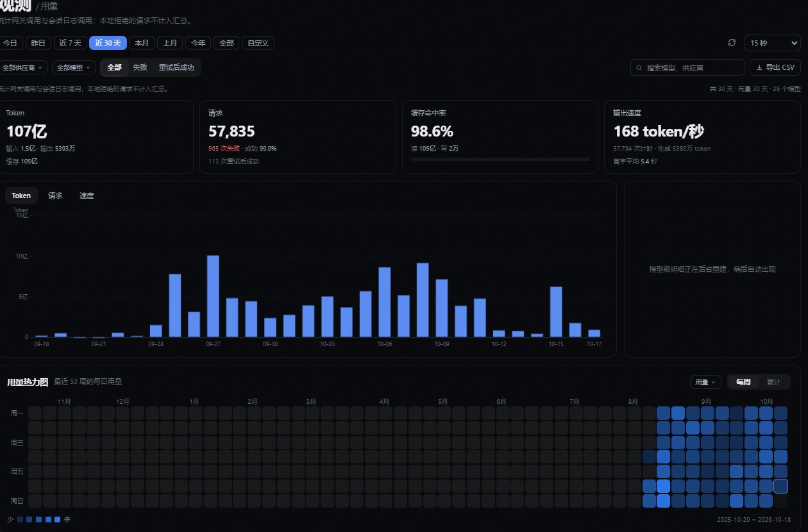Click the tallest bar on 09-27
This screenshot has width=808, height=532.
[x=213, y=296]
